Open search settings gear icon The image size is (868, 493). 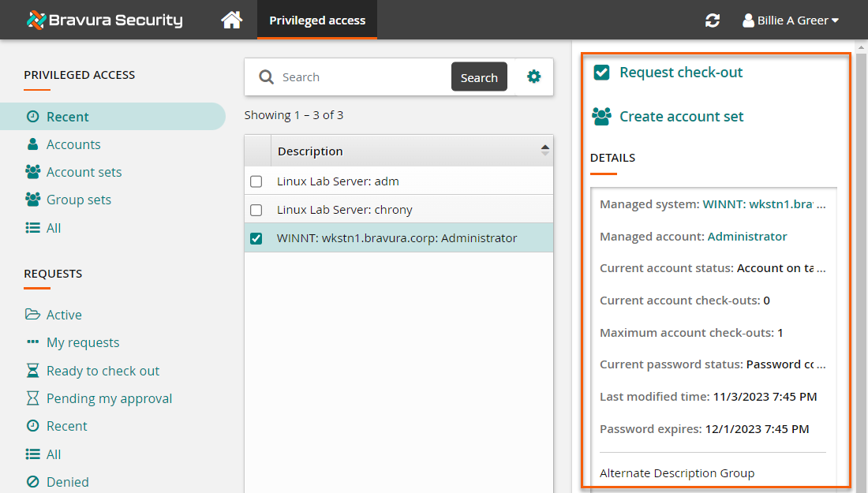(534, 77)
